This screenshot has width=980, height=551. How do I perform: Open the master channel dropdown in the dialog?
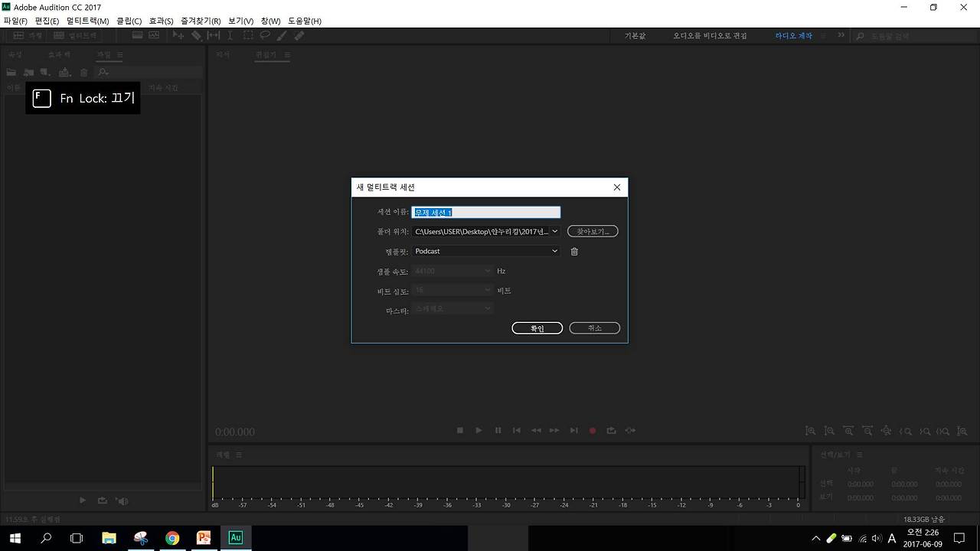pos(452,308)
